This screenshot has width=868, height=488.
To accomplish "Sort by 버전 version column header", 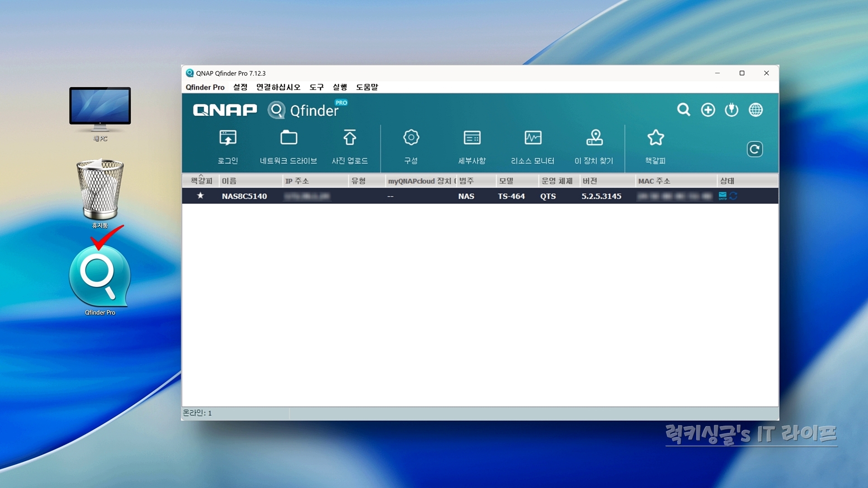I will click(608, 181).
